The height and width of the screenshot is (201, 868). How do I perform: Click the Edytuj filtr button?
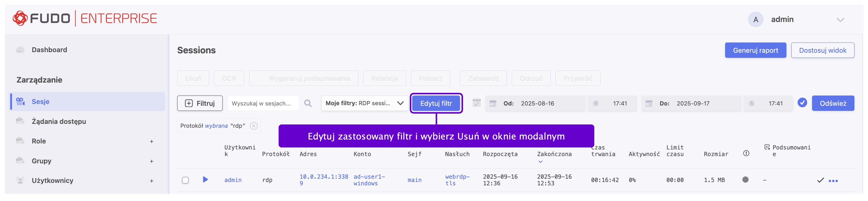coord(436,104)
